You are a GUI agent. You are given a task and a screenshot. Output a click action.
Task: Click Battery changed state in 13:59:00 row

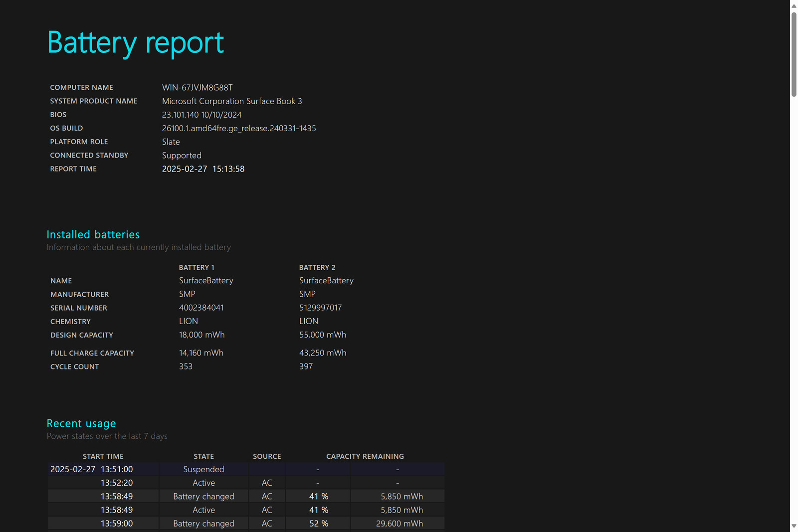(x=204, y=524)
